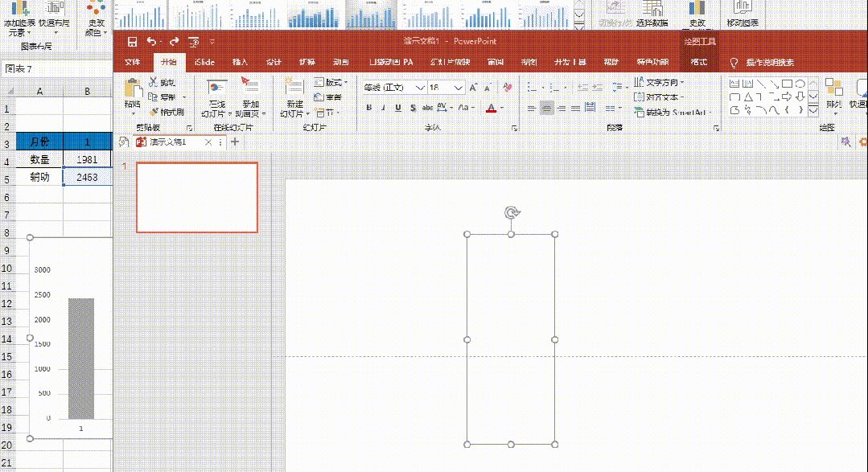
Task: Click the Copy icon
Action: [x=154, y=96]
